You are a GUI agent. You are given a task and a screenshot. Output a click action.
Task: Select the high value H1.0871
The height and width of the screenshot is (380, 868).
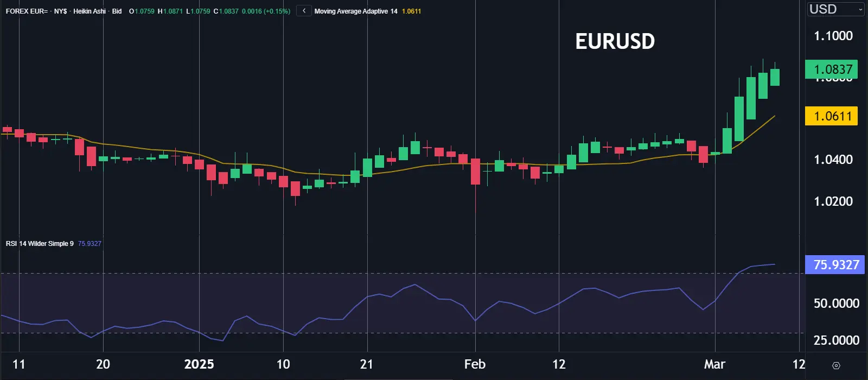pos(170,11)
